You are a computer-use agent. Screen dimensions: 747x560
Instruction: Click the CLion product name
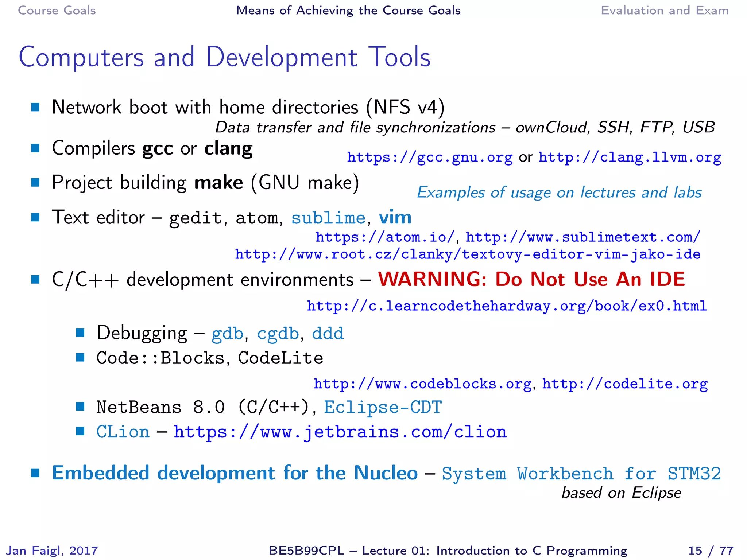(x=123, y=432)
